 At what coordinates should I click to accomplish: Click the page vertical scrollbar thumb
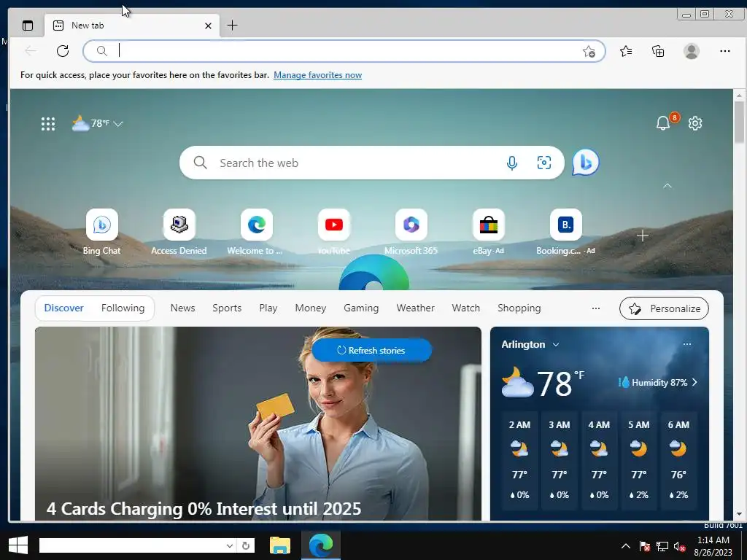[x=739, y=122]
